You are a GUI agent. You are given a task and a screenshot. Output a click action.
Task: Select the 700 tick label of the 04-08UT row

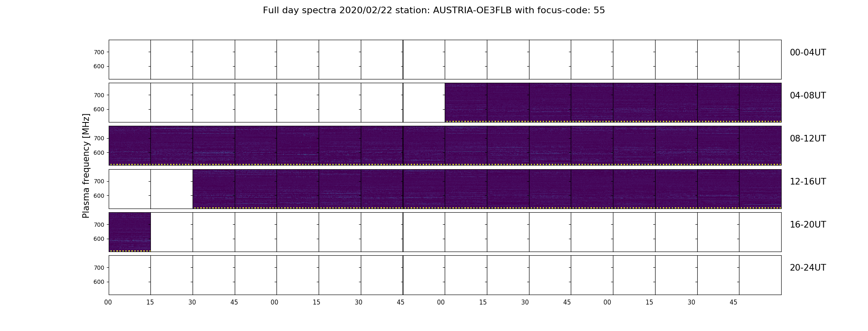click(99, 95)
